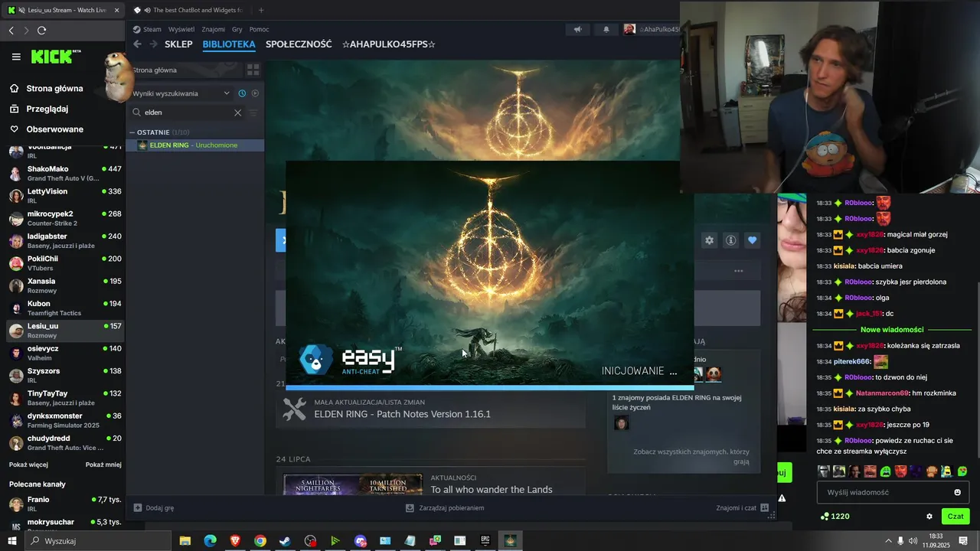
Task: Open Znajomi i czat panel
Action: coord(743,507)
